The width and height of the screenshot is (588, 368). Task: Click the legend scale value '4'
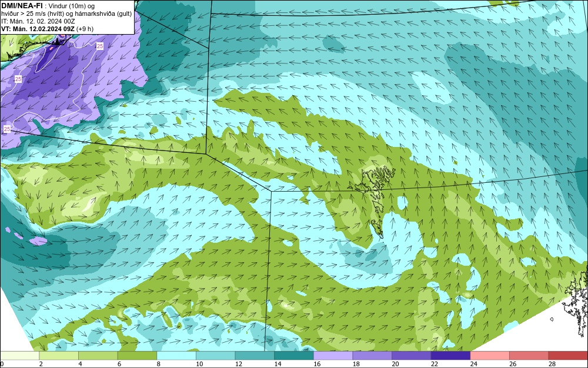(80, 364)
